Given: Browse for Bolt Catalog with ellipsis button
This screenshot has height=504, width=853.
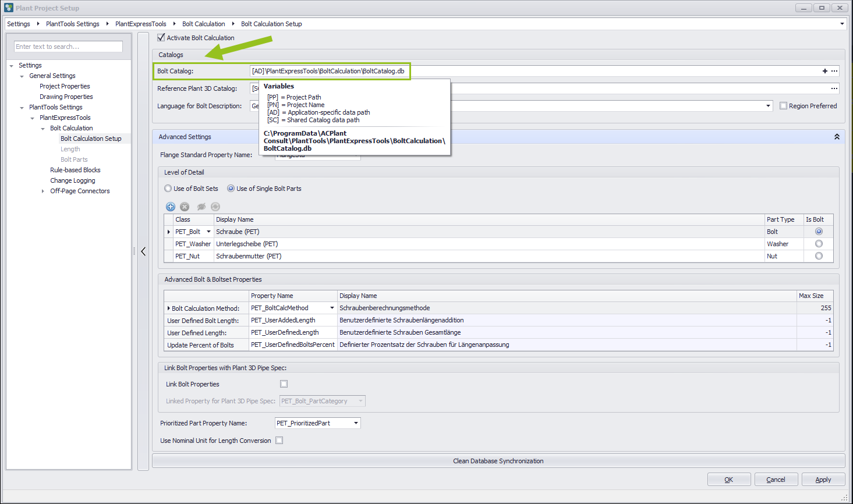Looking at the screenshot, I should tap(834, 71).
